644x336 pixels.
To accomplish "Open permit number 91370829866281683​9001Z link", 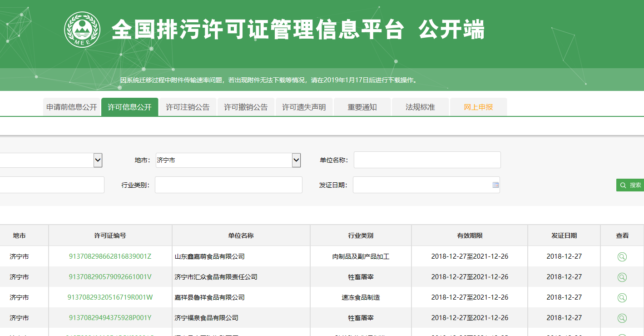I will 110,256.
